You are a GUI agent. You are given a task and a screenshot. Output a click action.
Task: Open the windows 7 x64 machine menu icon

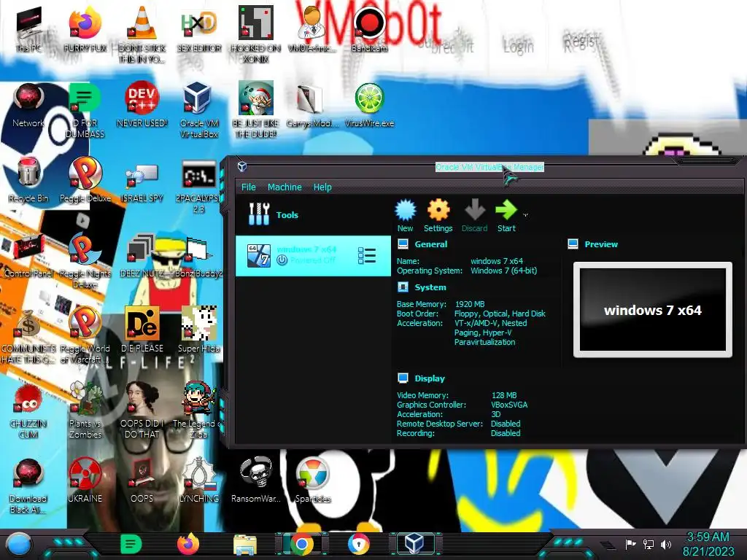pos(366,256)
